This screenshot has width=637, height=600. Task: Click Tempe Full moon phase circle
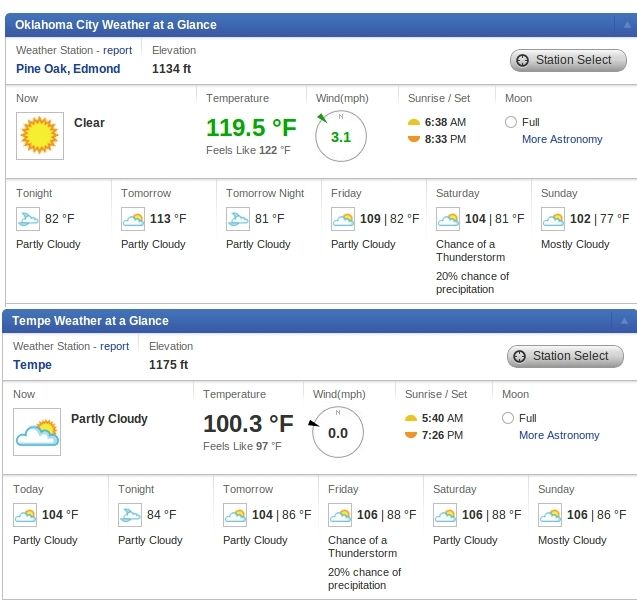(x=508, y=418)
